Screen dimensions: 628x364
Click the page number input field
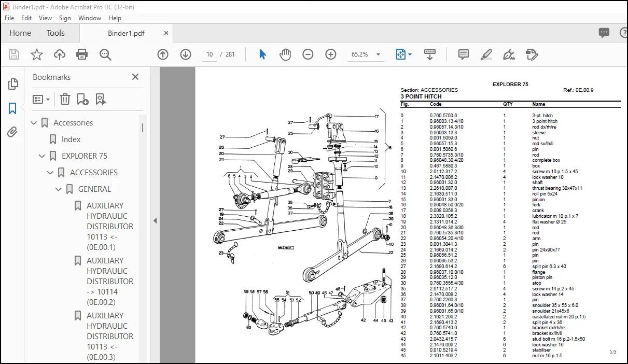[210, 54]
